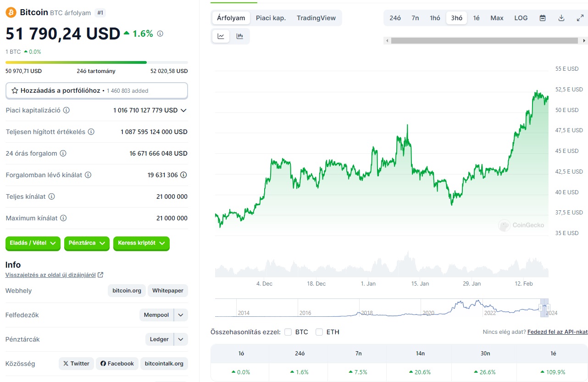588x382 pixels.
Task: Open Pénztárca dropdown
Action: point(87,243)
